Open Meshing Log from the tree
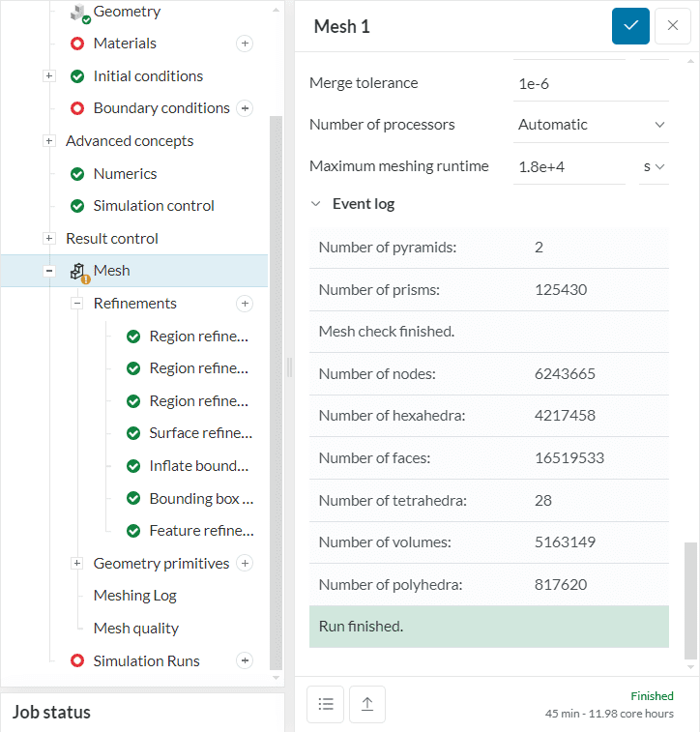 click(x=134, y=596)
